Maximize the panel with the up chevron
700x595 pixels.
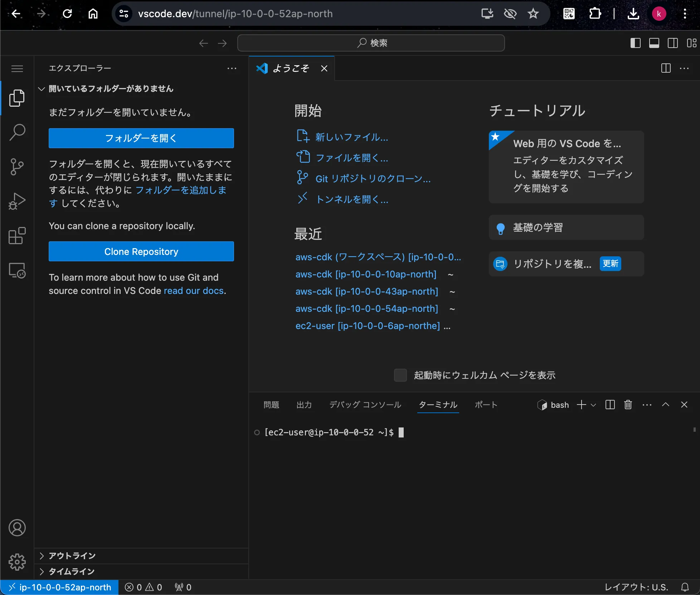(x=666, y=405)
